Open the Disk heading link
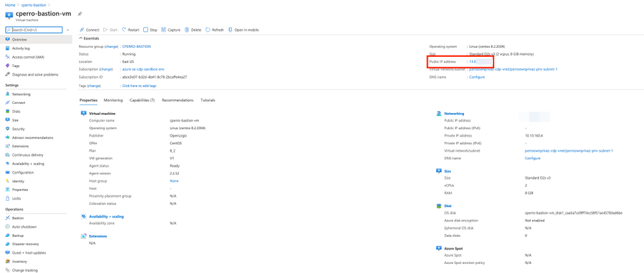Screen dimensions: 644x273 (448, 206)
